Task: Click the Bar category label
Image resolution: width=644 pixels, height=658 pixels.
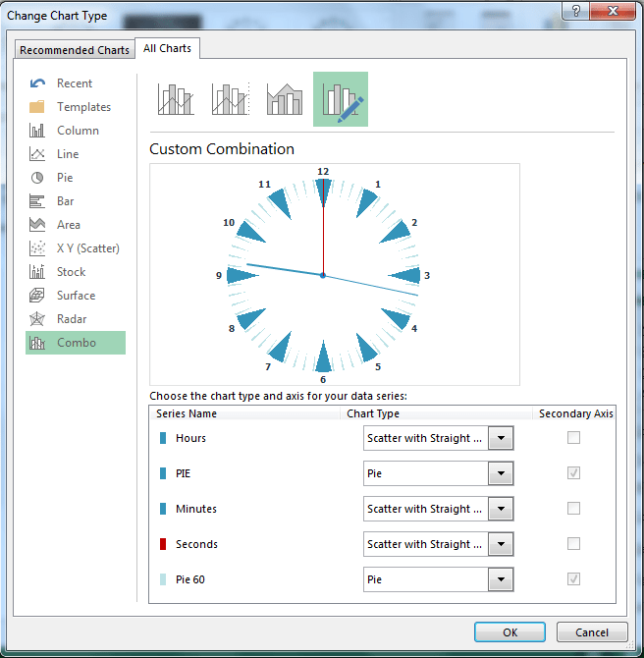Action: (66, 201)
